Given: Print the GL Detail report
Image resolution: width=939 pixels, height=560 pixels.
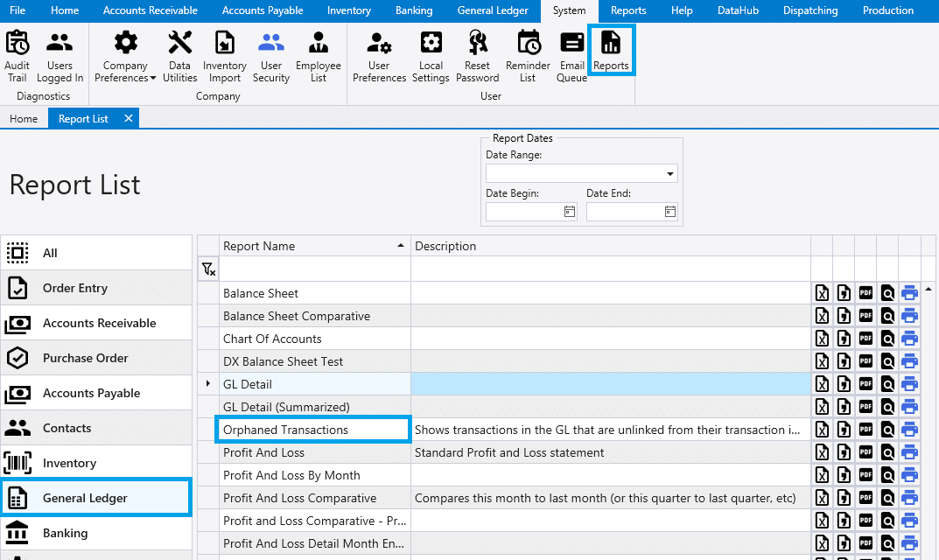Looking at the screenshot, I should [x=909, y=384].
